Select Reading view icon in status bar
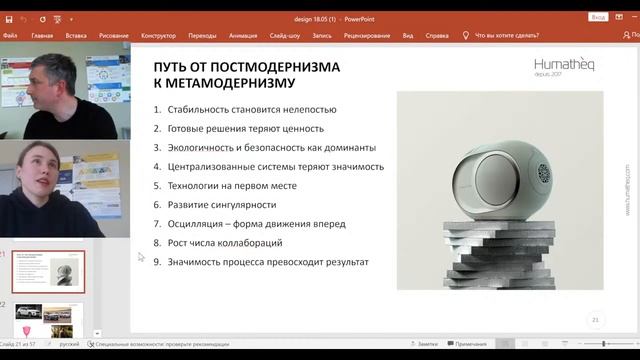640x360 pixels. [545, 344]
